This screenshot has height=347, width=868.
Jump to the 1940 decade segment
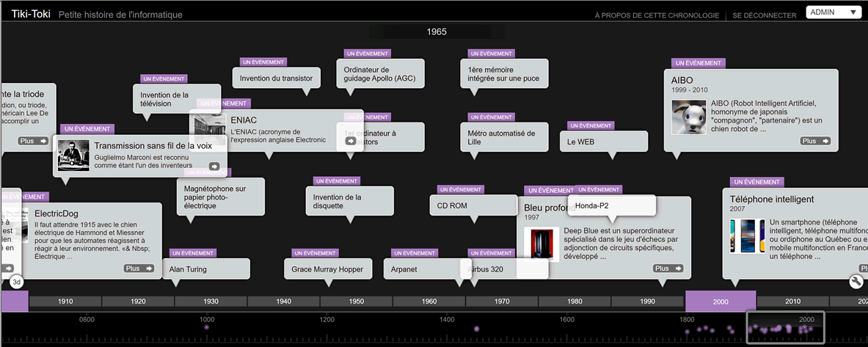pos(283,302)
